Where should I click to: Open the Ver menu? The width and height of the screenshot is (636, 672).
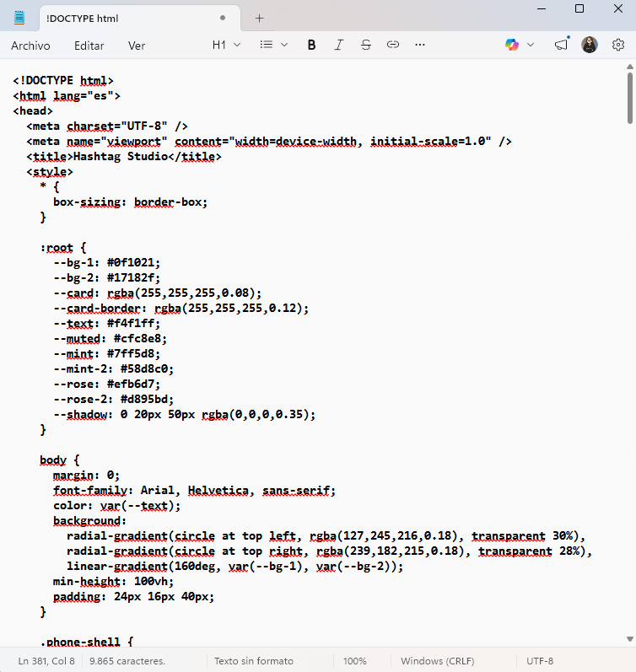coord(137,46)
